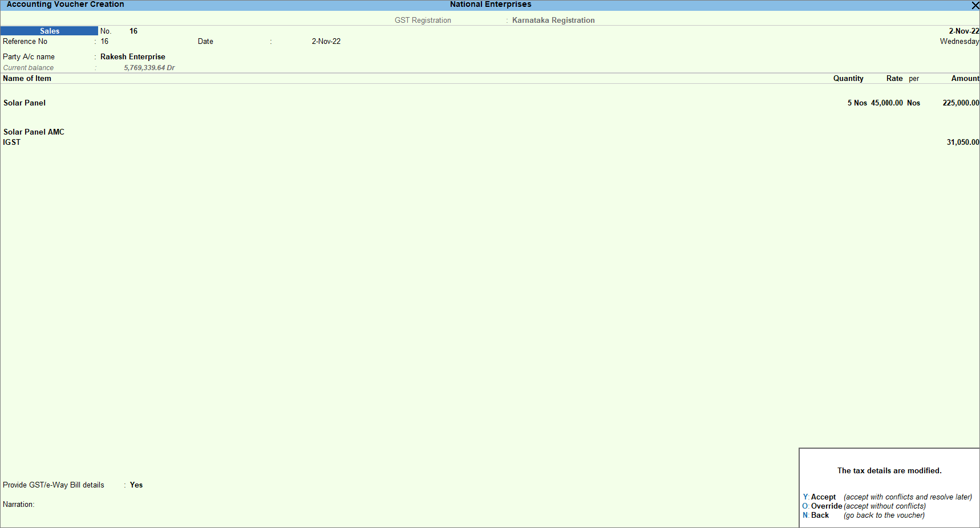
Task: Click the Accounting Voucher Creation title
Action: pos(65,5)
